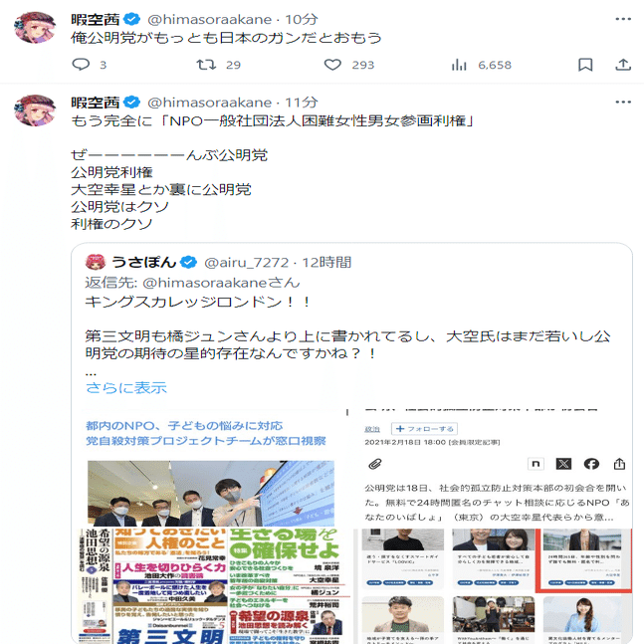Click the 暇空茜 avatar on second tweet
644x644 pixels.
tap(35, 110)
